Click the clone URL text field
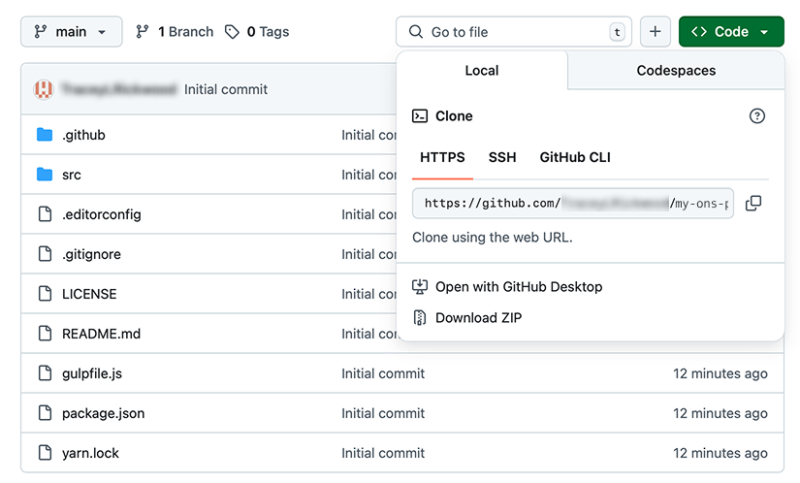Screen dimensions: 800x483 [x=573, y=204]
